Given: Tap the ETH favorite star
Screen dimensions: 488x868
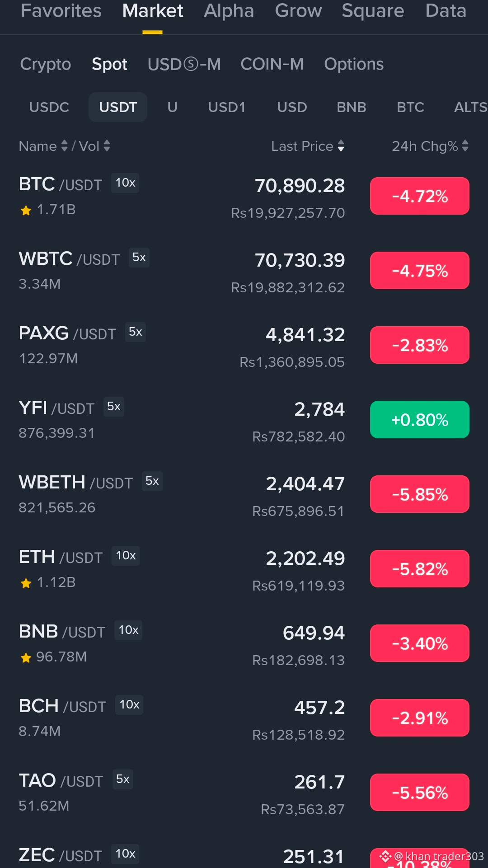Looking at the screenshot, I should point(26,583).
